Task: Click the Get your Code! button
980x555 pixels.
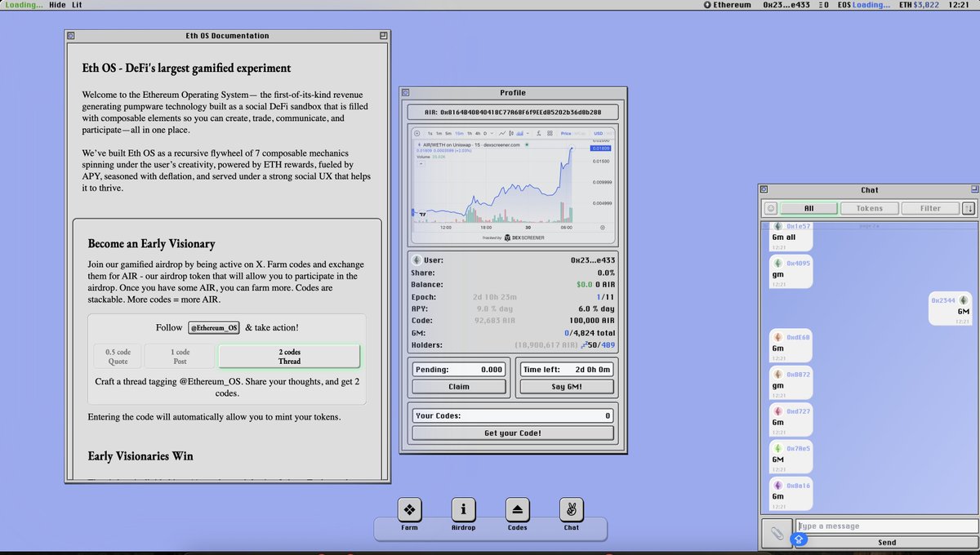Action: pos(513,433)
